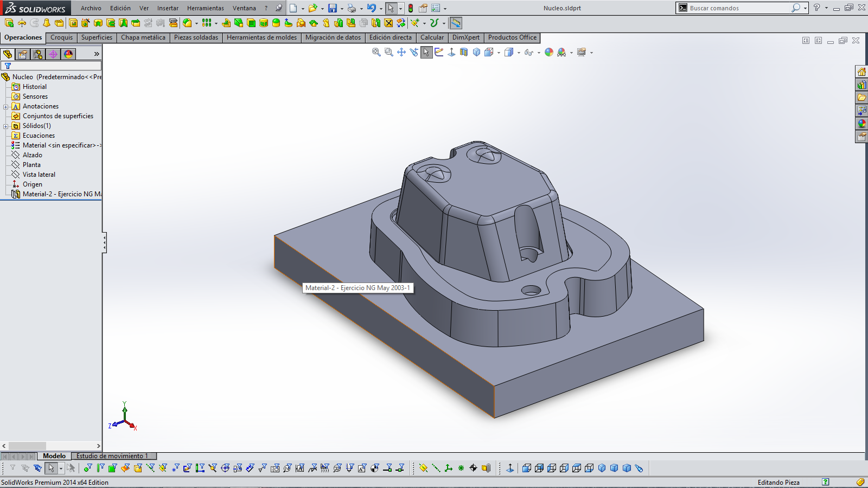Toggle the first wireframe cube view in the bottom toolbar
Screen dimensions: 868x488
[x=526, y=468]
